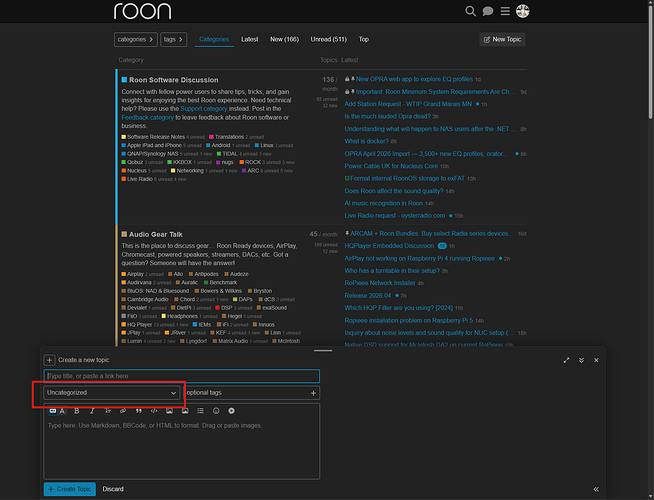Viewport: 654px width, 500px height.
Task: Open the forum search icon
Action: tap(470, 11)
